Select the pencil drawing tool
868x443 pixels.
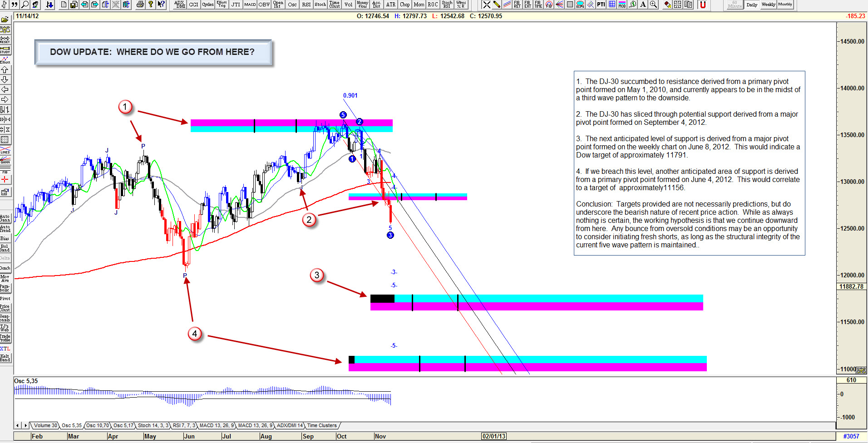click(497, 5)
